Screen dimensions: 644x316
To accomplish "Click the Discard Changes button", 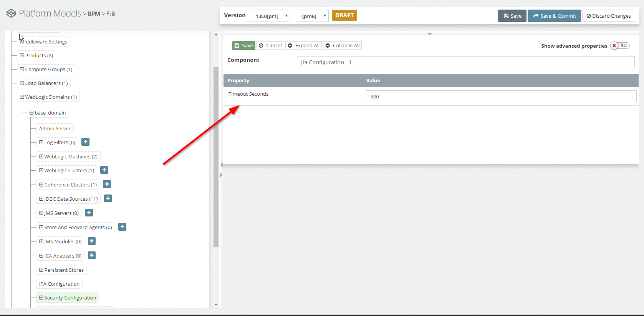I will pyautogui.click(x=608, y=16).
